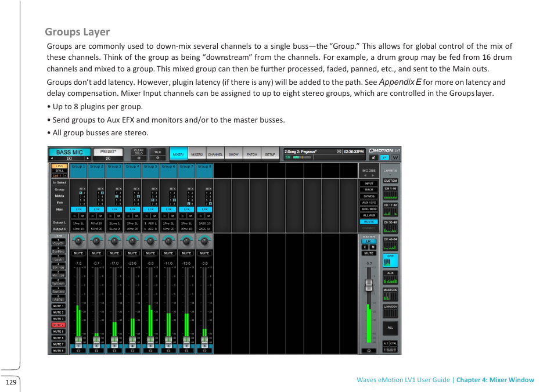The image size is (554, 392).
Task: Select the GRP layer thumbnail
Action: [x=390, y=261]
